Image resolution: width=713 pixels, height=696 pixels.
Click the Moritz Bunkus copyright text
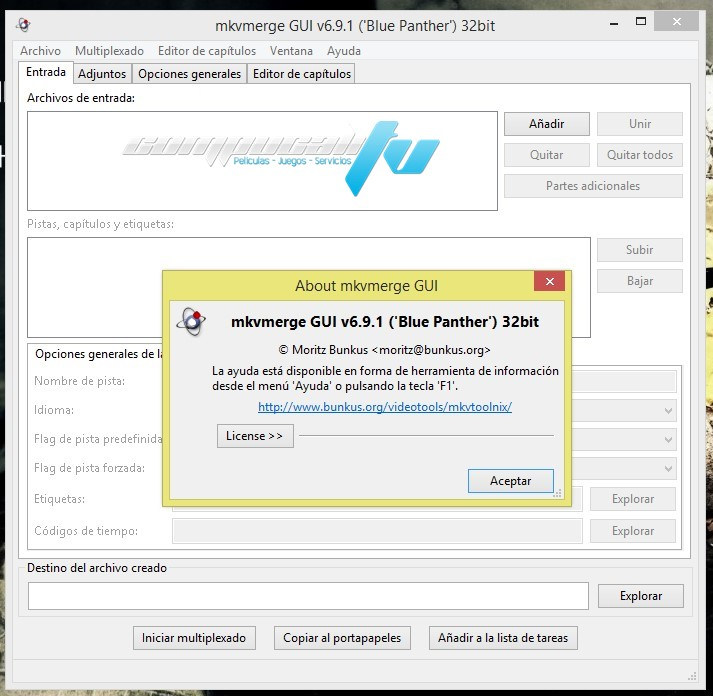(x=384, y=350)
